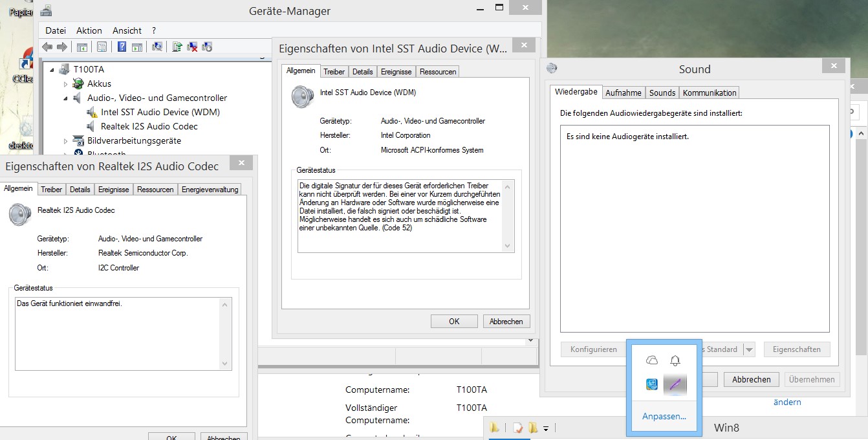Scan for hardware changes toolbar icon
This screenshot has width=868, height=440.
pos(157,47)
